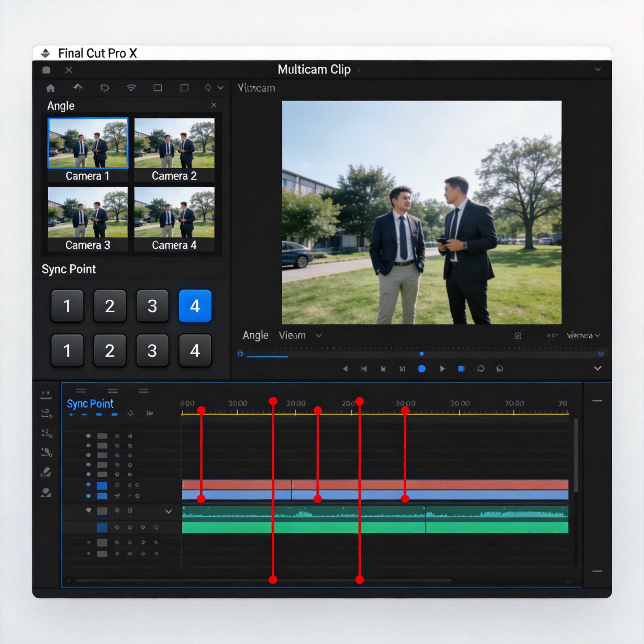Click the snapshot square icon below the viewer
Viewport: 644px width, 644px height.
pos(518,336)
